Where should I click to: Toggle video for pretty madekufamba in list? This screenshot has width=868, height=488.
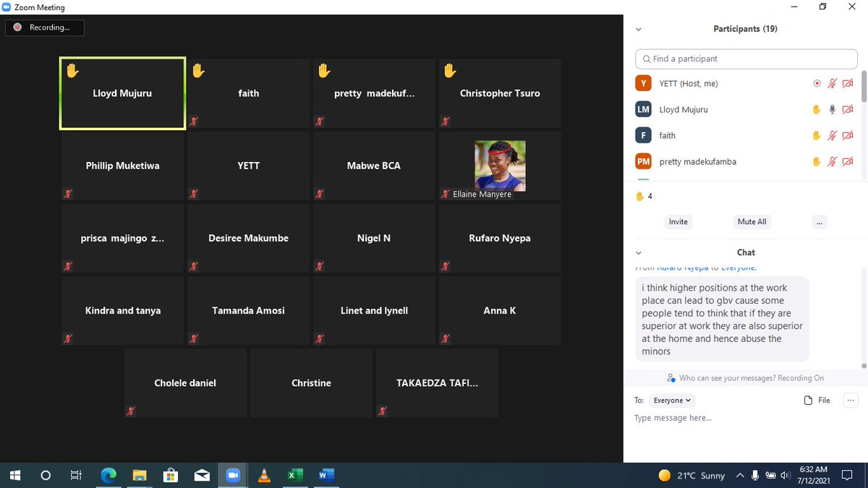848,161
